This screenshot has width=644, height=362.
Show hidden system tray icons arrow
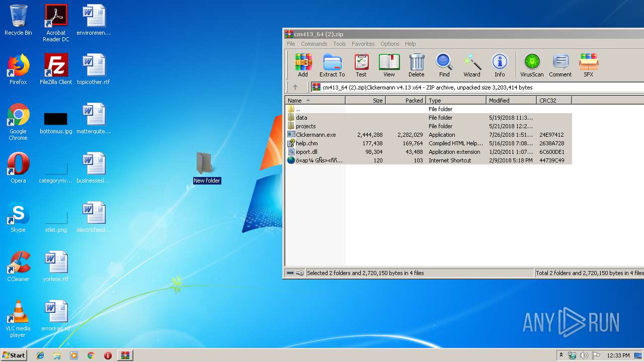tap(561, 355)
